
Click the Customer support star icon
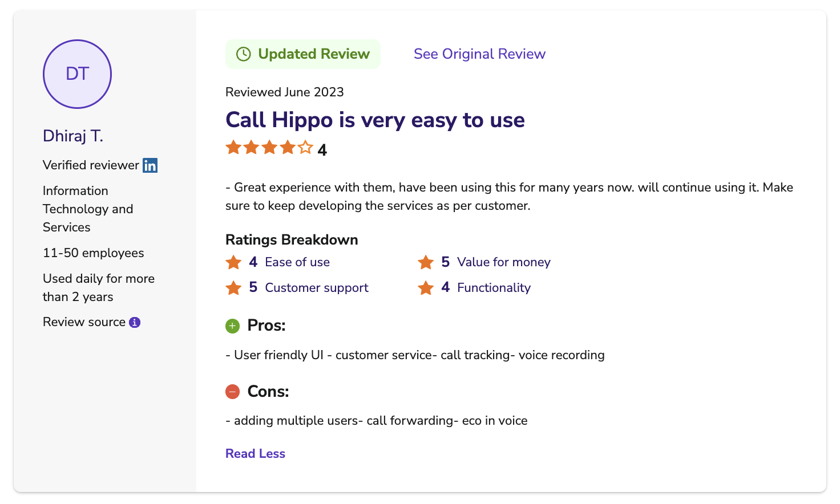pos(233,288)
